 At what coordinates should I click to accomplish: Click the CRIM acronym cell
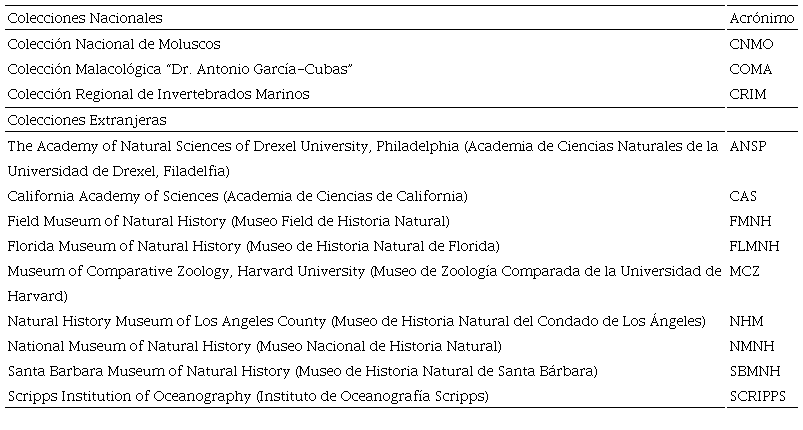tap(749, 94)
